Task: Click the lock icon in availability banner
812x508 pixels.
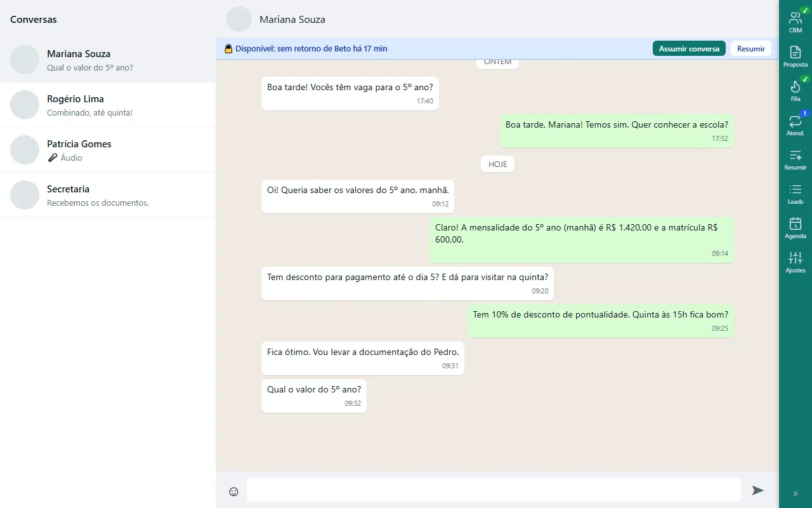Action: (x=228, y=48)
